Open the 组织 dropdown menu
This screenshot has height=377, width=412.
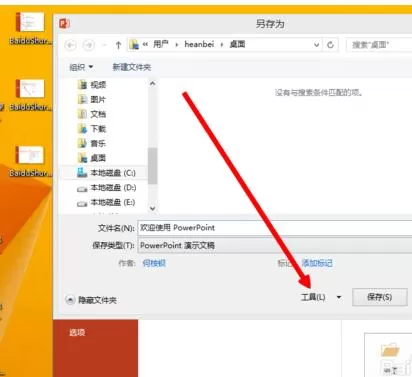[81, 67]
